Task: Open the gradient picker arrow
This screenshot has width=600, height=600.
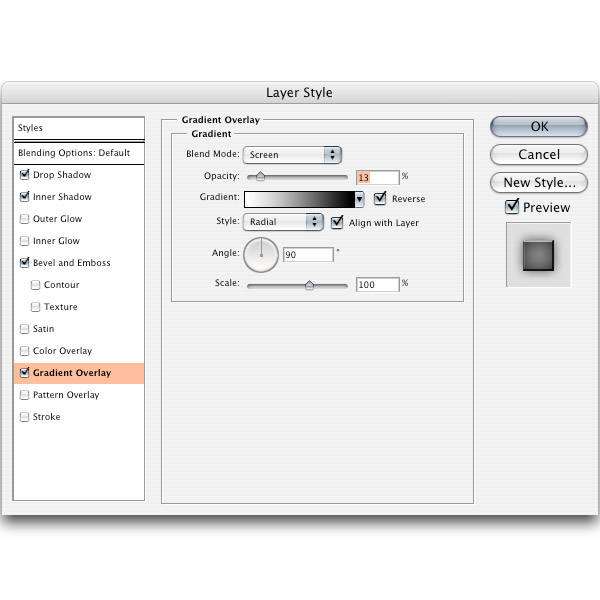Action: (x=359, y=199)
